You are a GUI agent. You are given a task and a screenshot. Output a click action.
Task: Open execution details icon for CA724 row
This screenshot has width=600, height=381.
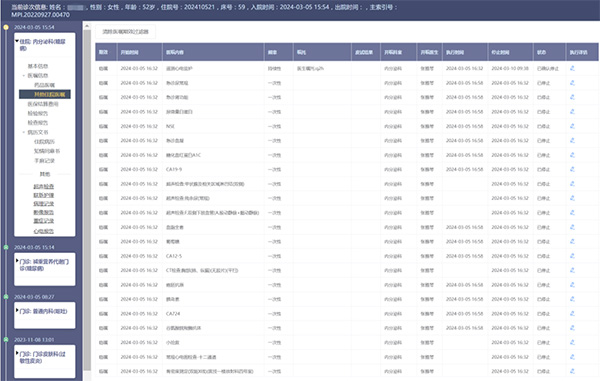572,313
